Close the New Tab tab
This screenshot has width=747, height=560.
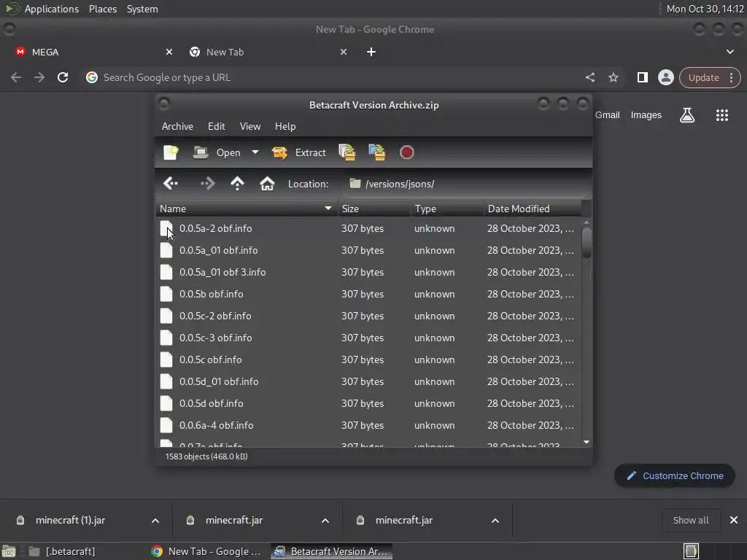click(x=344, y=52)
